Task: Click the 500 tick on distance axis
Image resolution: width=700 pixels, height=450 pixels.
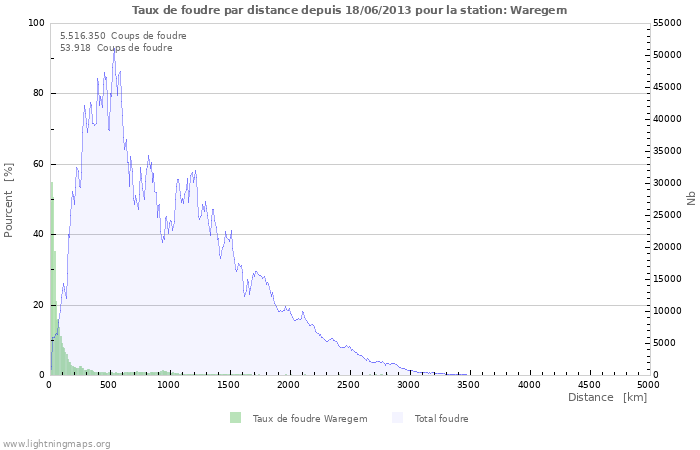Action: coord(109,384)
